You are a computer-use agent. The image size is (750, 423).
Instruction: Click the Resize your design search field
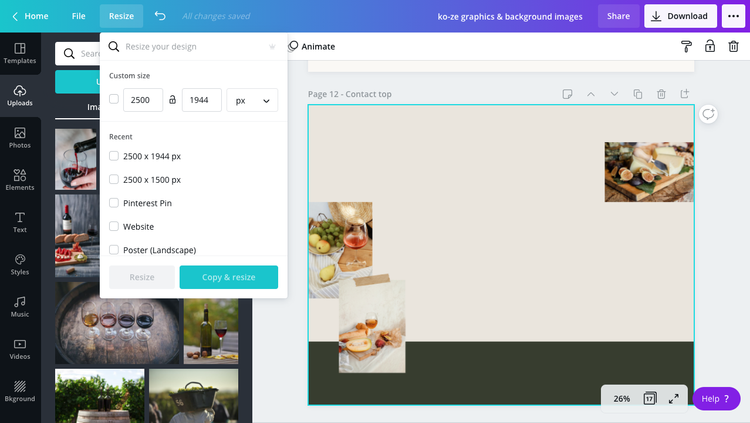point(194,46)
